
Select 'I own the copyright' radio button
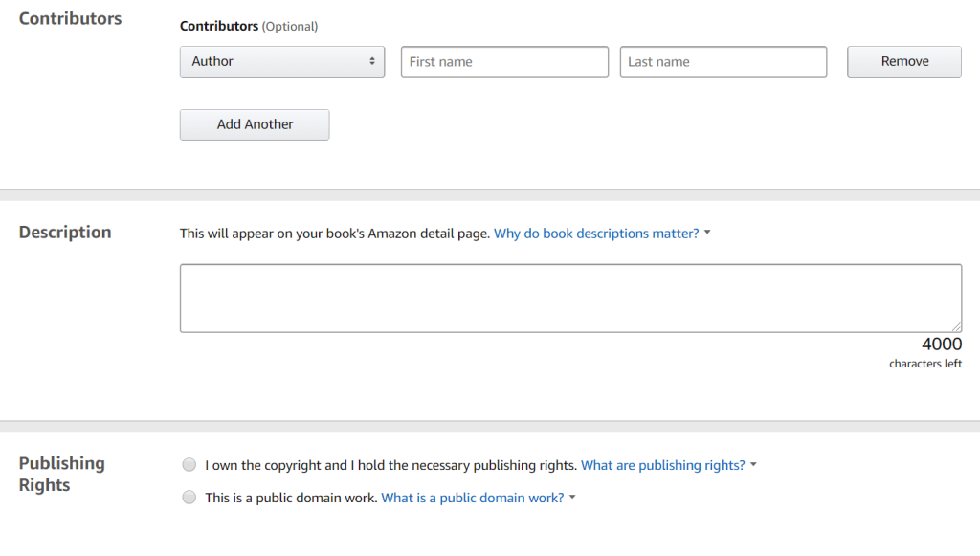(x=189, y=465)
